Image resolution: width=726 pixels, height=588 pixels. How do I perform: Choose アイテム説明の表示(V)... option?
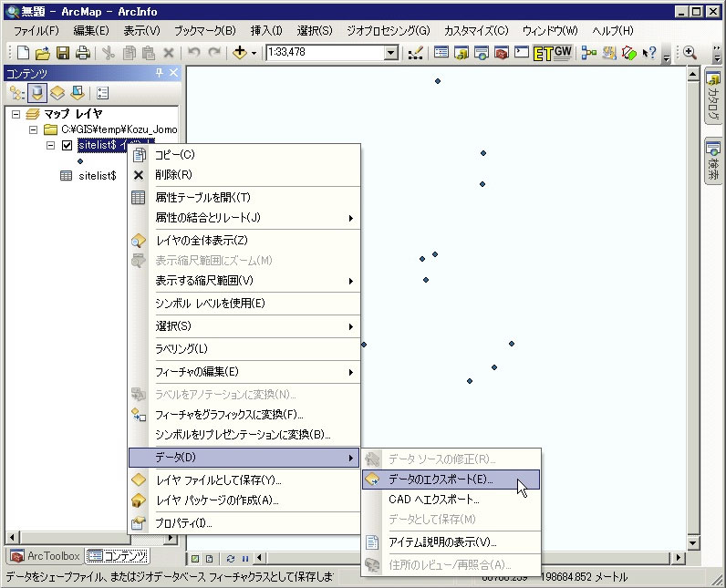click(x=451, y=542)
